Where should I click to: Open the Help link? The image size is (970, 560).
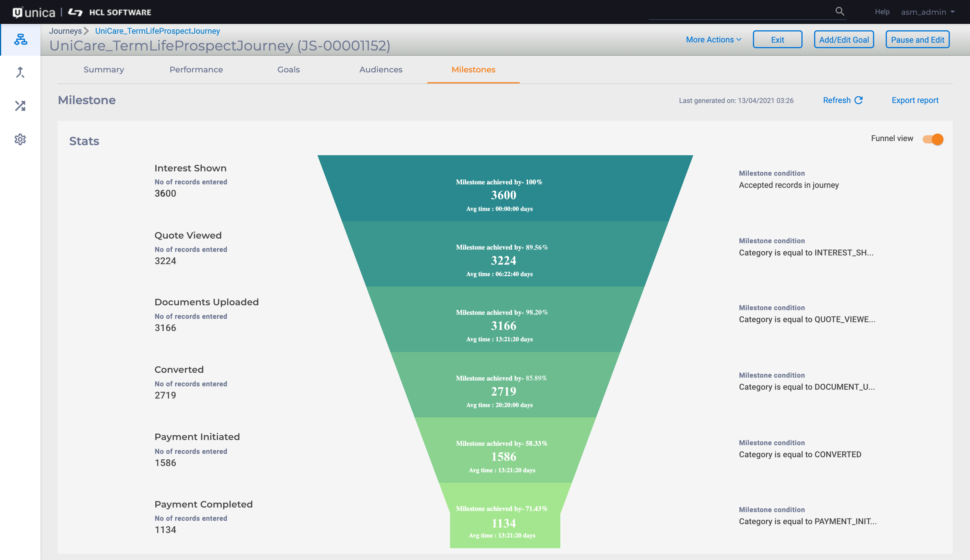tap(882, 12)
